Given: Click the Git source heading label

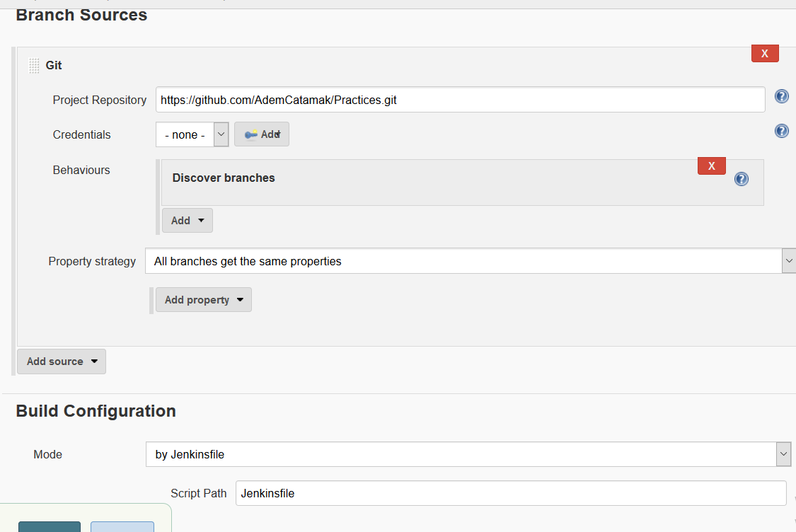Looking at the screenshot, I should click(x=54, y=65).
